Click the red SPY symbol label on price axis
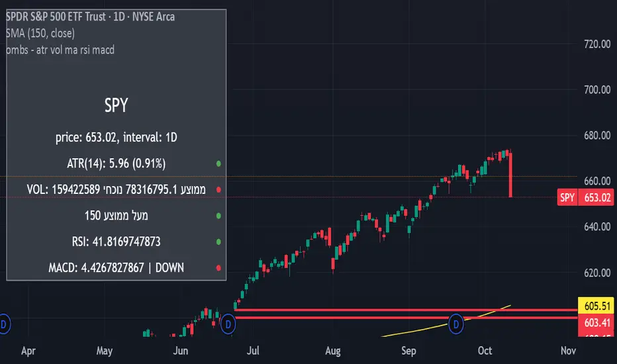The image size is (617, 364). (567, 197)
